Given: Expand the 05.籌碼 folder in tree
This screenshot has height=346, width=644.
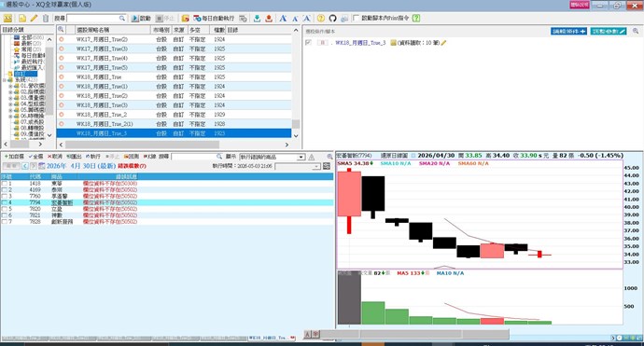Looking at the screenshot, I should click(10, 110).
